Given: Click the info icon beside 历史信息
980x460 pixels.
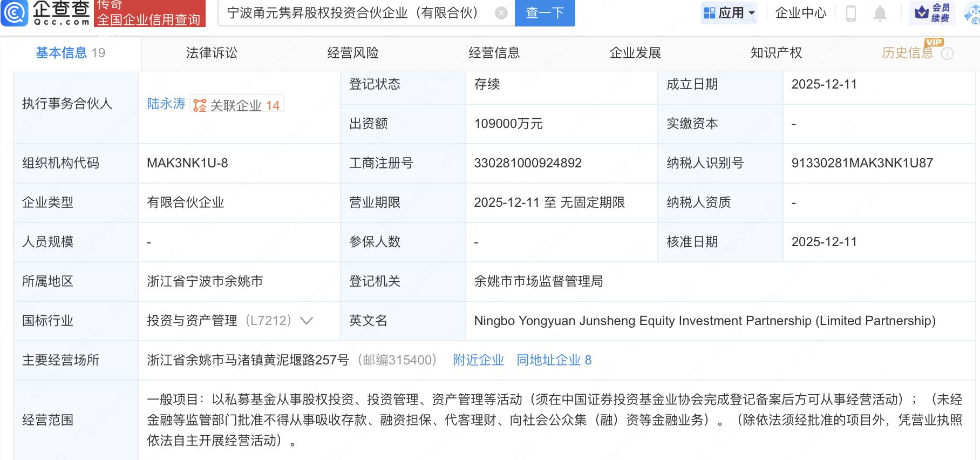Looking at the screenshot, I should coord(947,53).
